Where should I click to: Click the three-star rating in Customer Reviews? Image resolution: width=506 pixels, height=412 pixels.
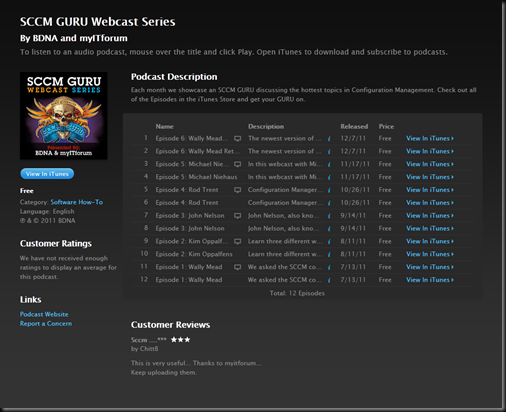(180, 340)
